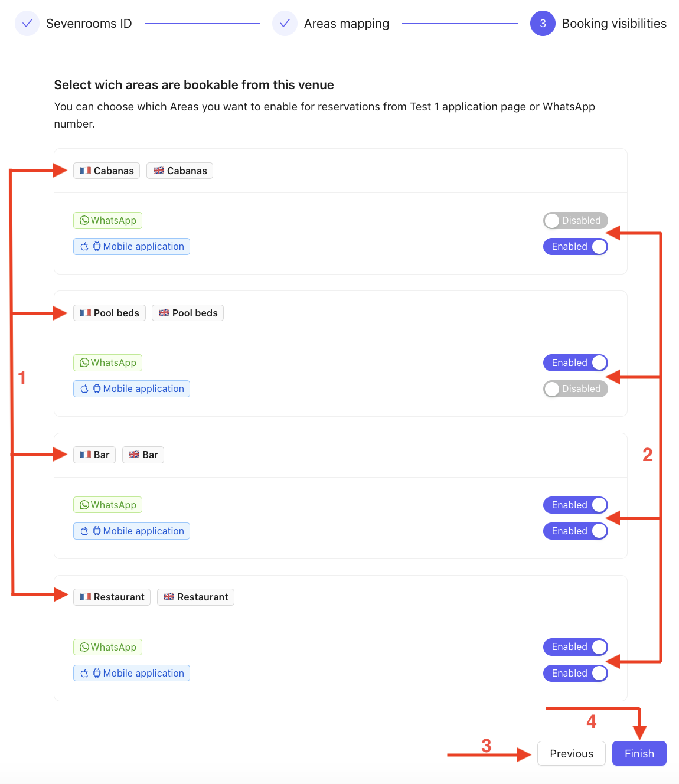
Task: Disable Mobile application booking for Cabanas
Action: click(x=575, y=247)
